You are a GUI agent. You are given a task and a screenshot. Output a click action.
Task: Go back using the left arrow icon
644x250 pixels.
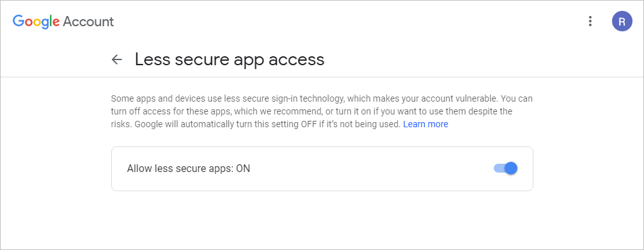pyautogui.click(x=117, y=60)
